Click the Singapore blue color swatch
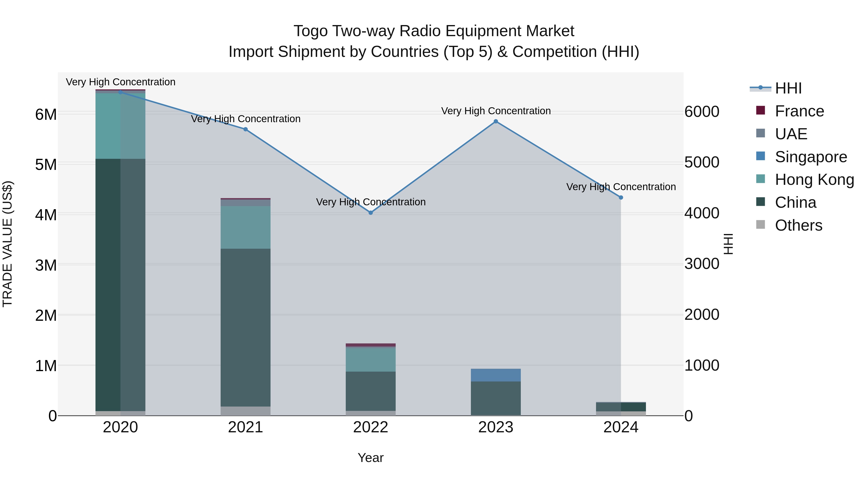868x488 pixels. point(760,156)
